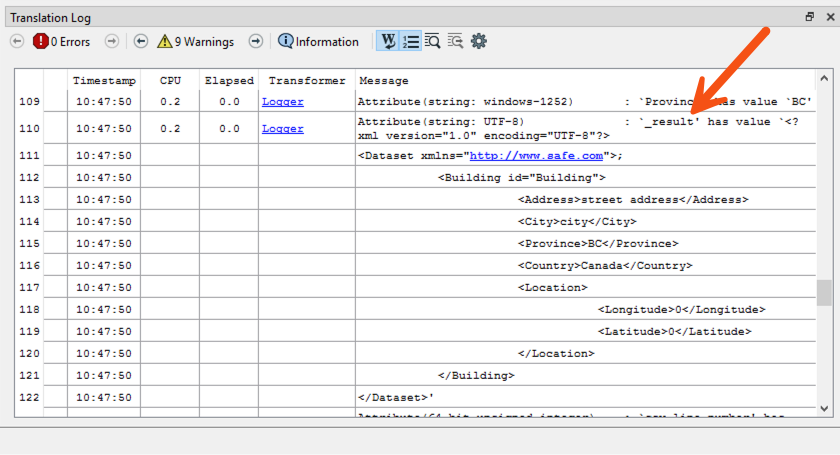840x455 pixels.
Task: Select the <Latitude>0</Latitude> line
Action: tap(674, 331)
